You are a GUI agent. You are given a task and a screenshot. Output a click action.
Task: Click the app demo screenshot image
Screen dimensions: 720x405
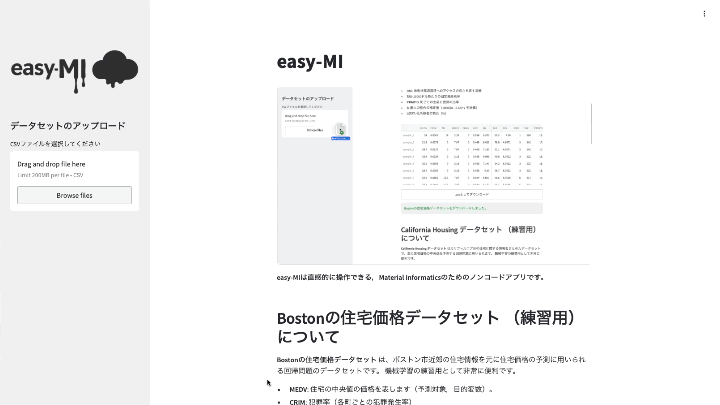(x=432, y=175)
